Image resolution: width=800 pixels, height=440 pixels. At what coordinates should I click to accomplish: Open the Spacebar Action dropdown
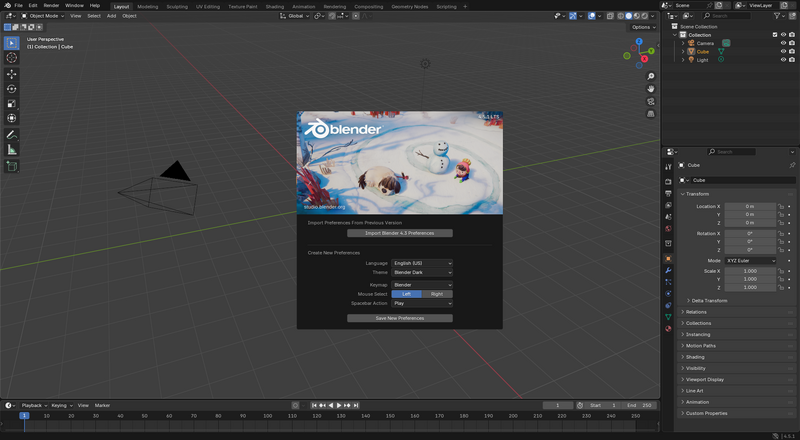pos(422,303)
